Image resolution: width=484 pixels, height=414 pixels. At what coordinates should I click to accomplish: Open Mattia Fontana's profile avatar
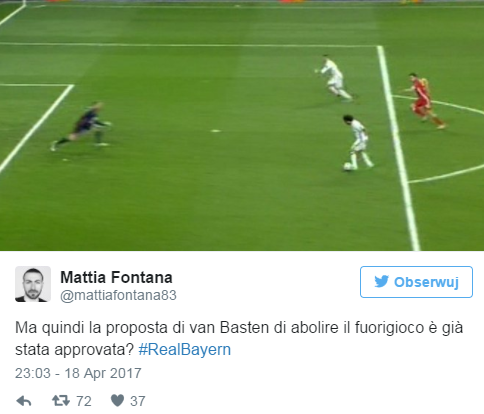point(33,284)
